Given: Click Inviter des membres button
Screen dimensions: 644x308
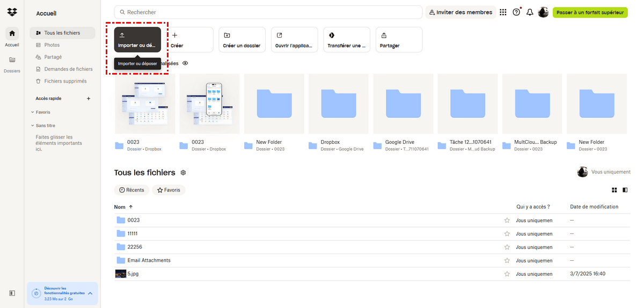Looking at the screenshot, I should [x=460, y=12].
